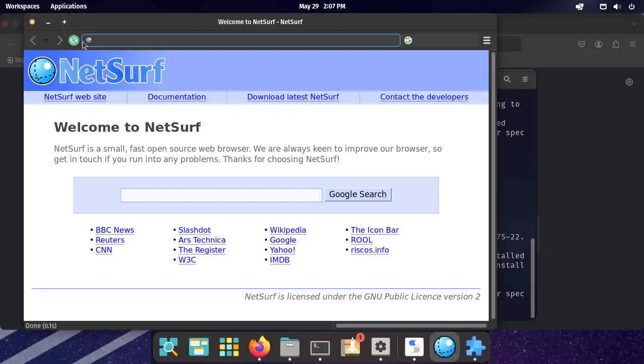Open the riscos.info link
Screen dimensions: 644x364
pos(370,250)
